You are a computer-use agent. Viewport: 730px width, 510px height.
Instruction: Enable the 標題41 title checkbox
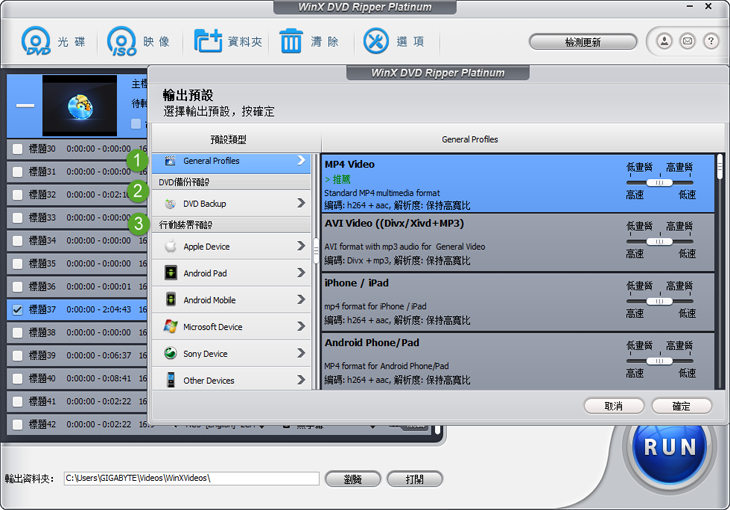17,402
